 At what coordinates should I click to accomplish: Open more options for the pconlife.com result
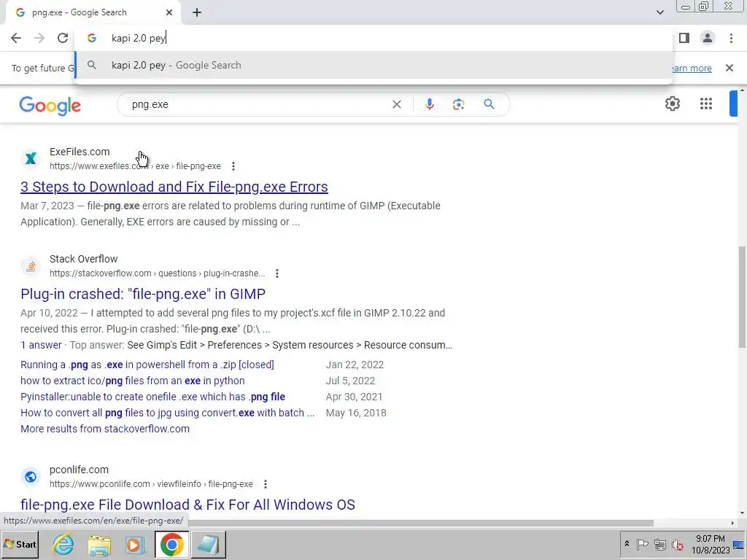coord(266,484)
